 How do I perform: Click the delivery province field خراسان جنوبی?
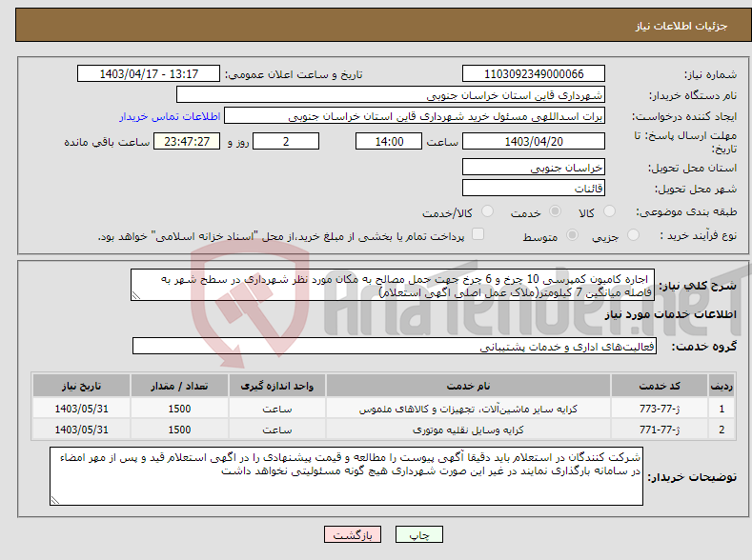(534, 168)
